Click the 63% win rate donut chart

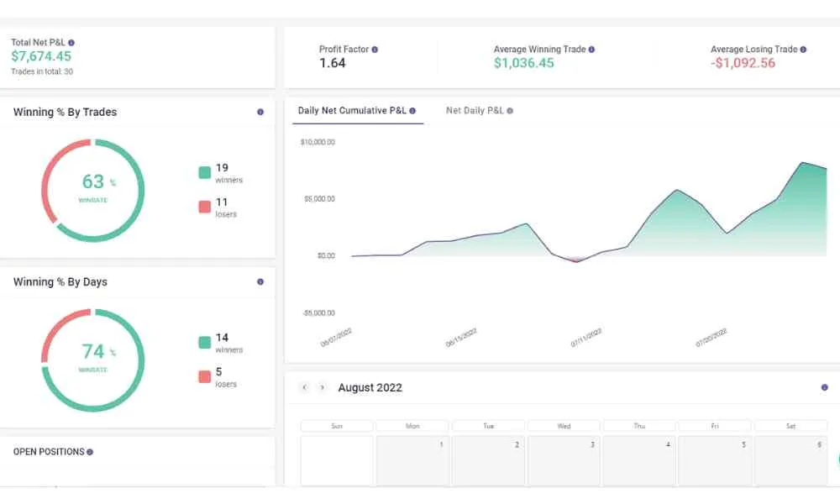pyautogui.click(x=93, y=190)
